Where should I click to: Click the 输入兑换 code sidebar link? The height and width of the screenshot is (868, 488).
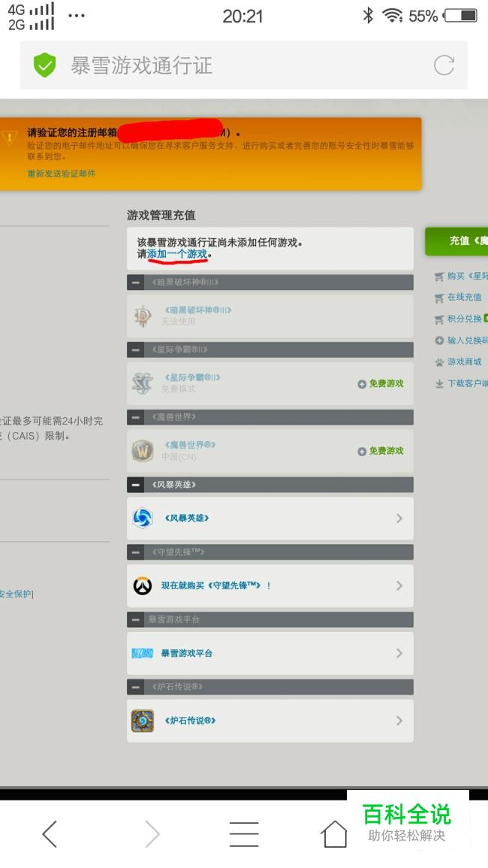(468, 340)
